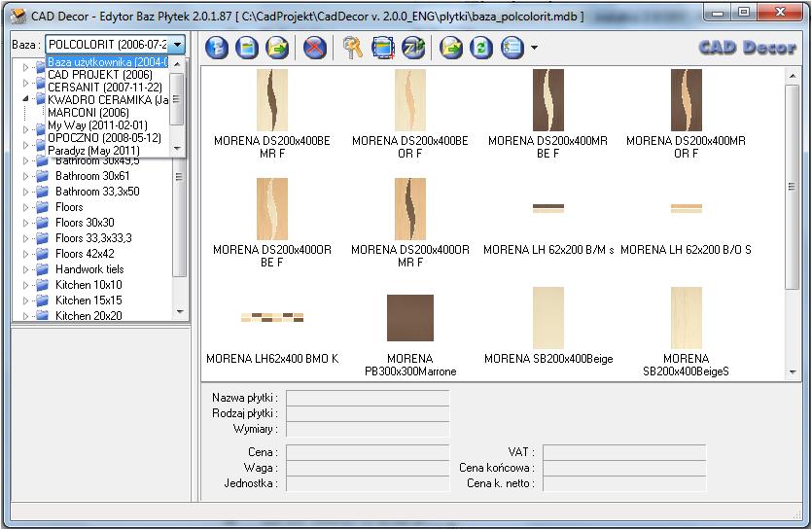This screenshot has height=530, width=812.
Task: Click the VAT input field
Action: (x=624, y=452)
